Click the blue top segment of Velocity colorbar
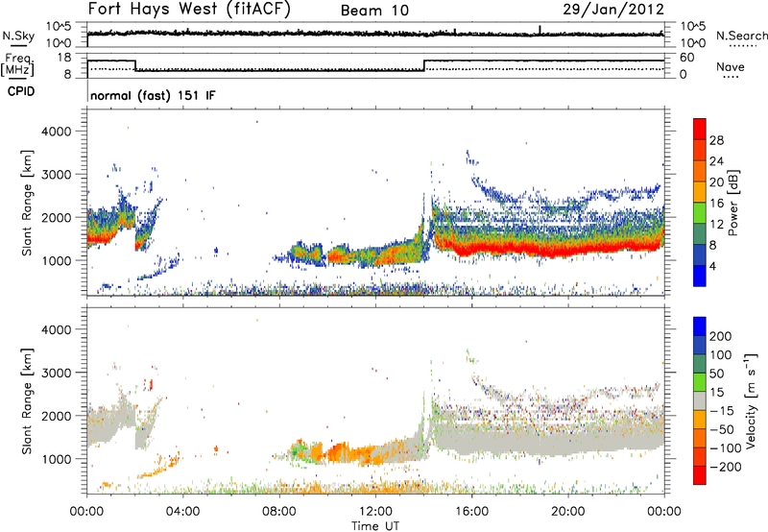This screenshot has height=532, width=768. [700, 326]
